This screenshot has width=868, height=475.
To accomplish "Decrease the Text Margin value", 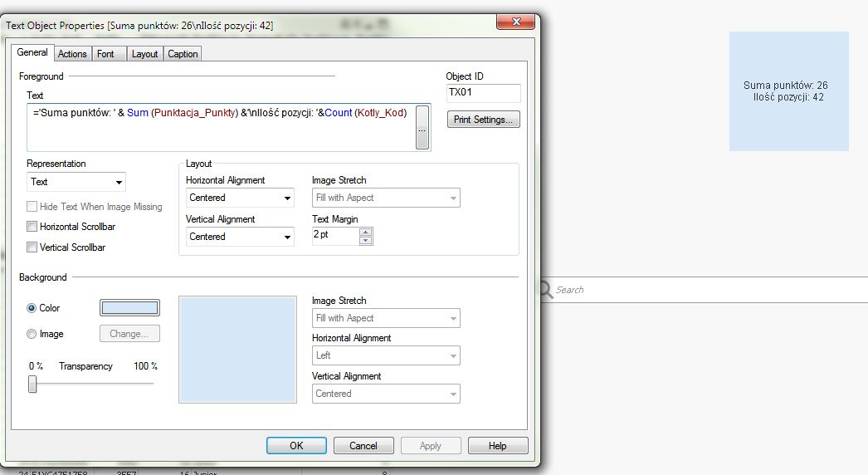I will (x=365, y=240).
